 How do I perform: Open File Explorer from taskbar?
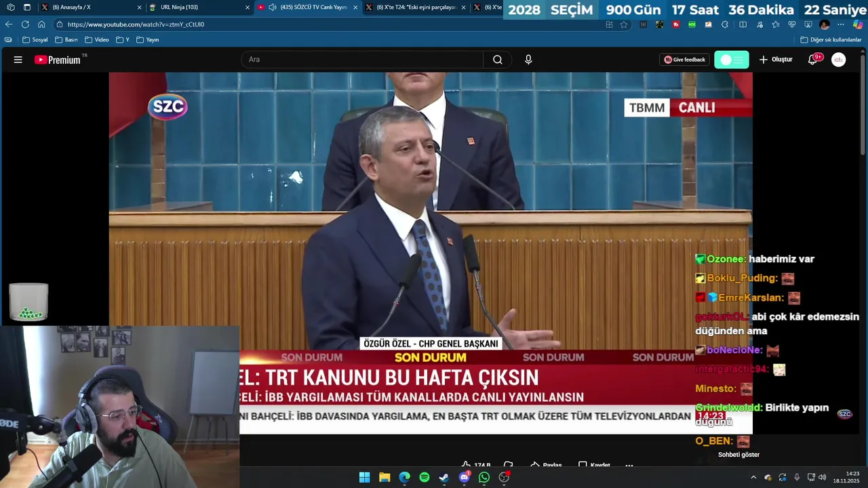point(384,477)
